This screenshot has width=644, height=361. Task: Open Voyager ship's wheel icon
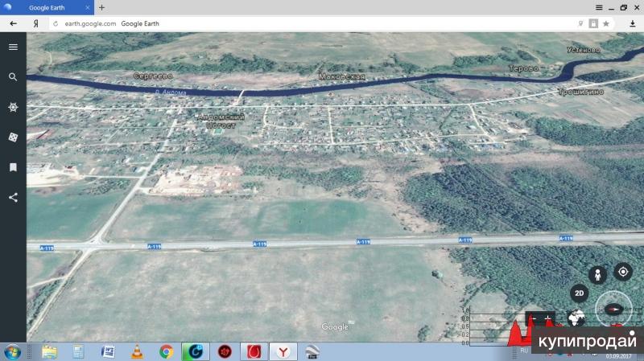(13, 107)
